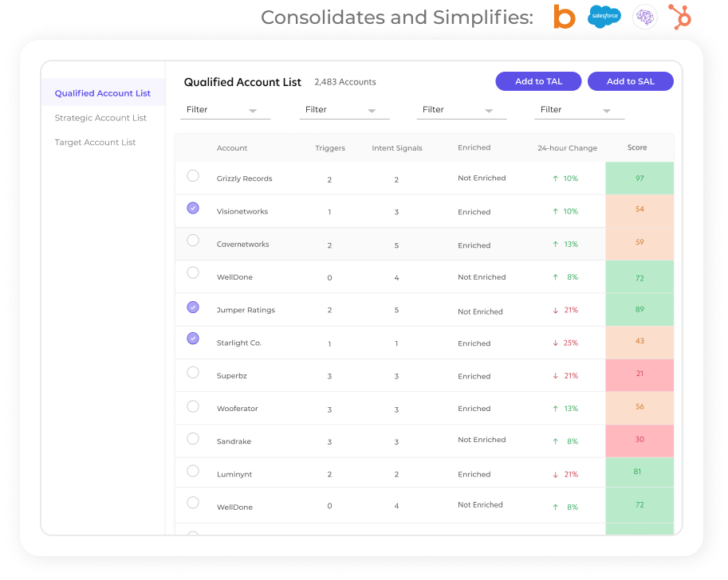Click the Superbz account name
The height and width of the screenshot is (580, 728).
point(231,376)
